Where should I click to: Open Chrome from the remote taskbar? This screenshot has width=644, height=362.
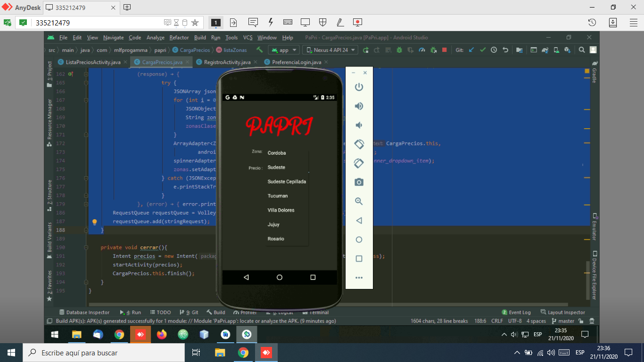119,334
